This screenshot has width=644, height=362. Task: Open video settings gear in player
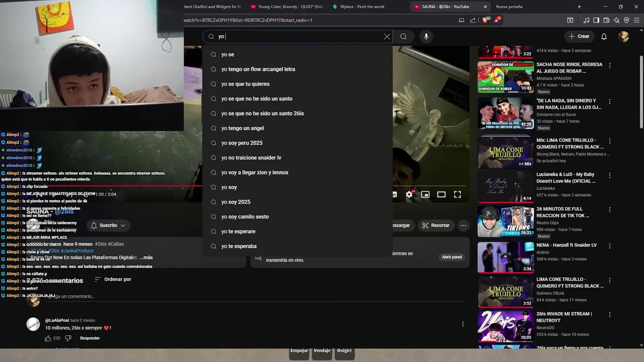point(410,195)
